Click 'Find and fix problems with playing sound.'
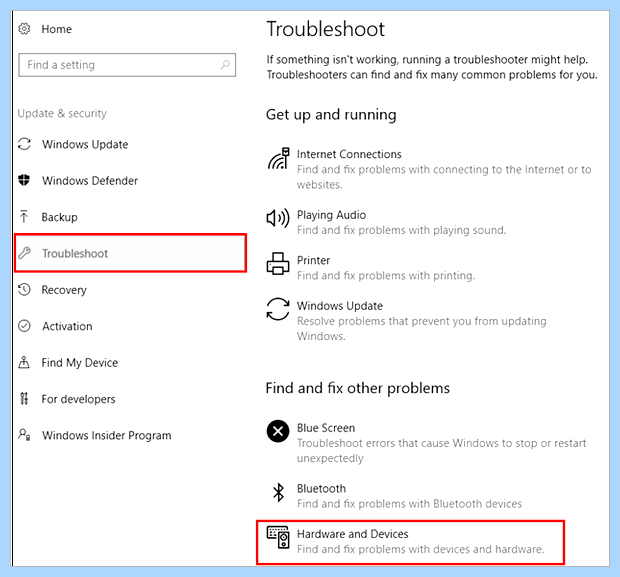This screenshot has width=620, height=577. click(x=401, y=230)
